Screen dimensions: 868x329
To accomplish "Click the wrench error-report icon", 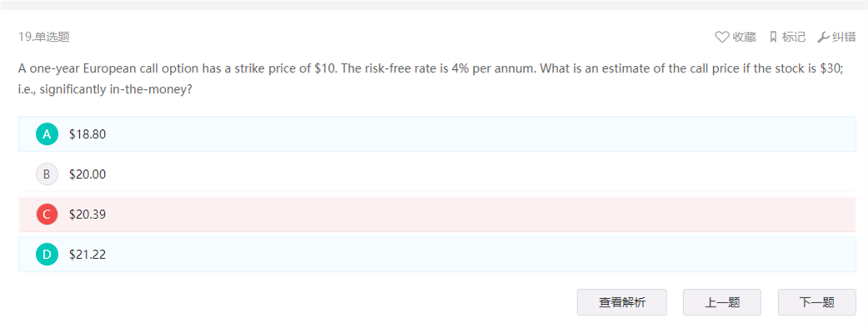I will [x=823, y=37].
